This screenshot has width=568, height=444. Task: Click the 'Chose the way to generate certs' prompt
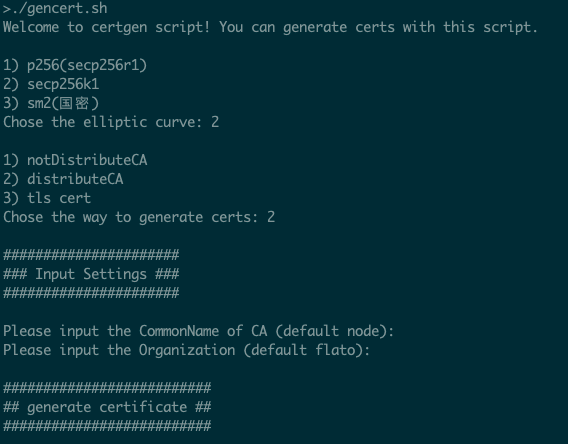pos(130,217)
